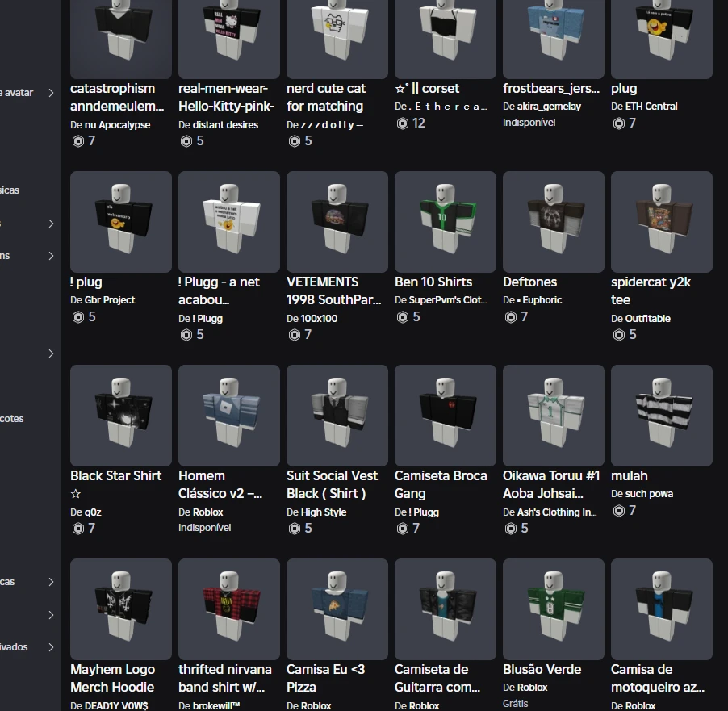Click the Robux icon under the corset item
This screenshot has width=728, height=711.
point(402,123)
